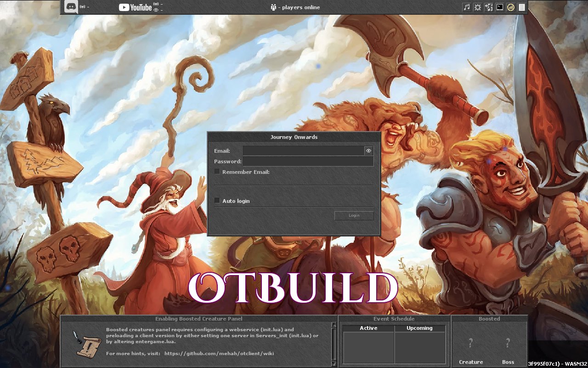The width and height of the screenshot is (588, 368).
Task: Click the Journey Onwards window title
Action: pyautogui.click(x=294, y=137)
